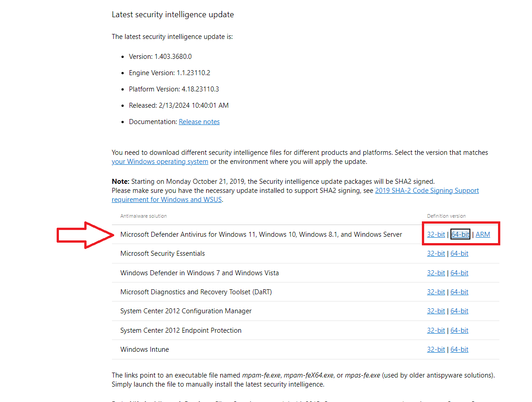
Task: Download 32-bit Windows Intune update
Action: pos(436,349)
